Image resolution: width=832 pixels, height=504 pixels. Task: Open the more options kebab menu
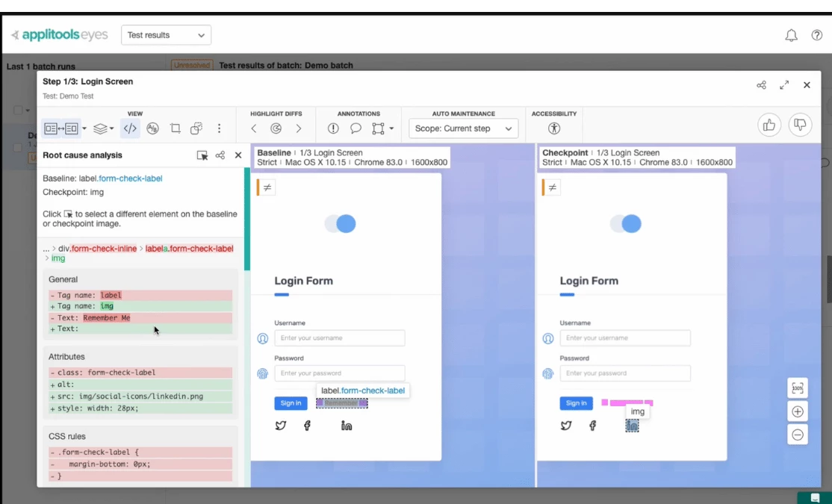tap(219, 128)
